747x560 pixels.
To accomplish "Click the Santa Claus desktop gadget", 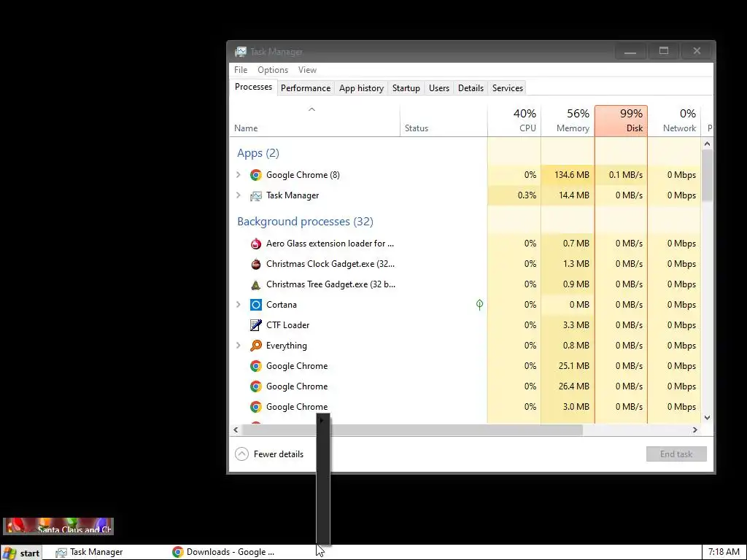I will coord(58,526).
